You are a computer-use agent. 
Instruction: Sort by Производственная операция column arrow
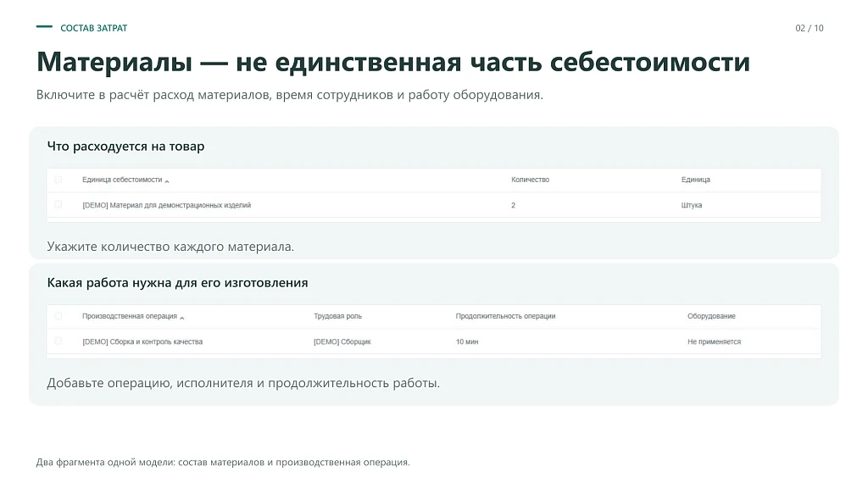tap(181, 318)
